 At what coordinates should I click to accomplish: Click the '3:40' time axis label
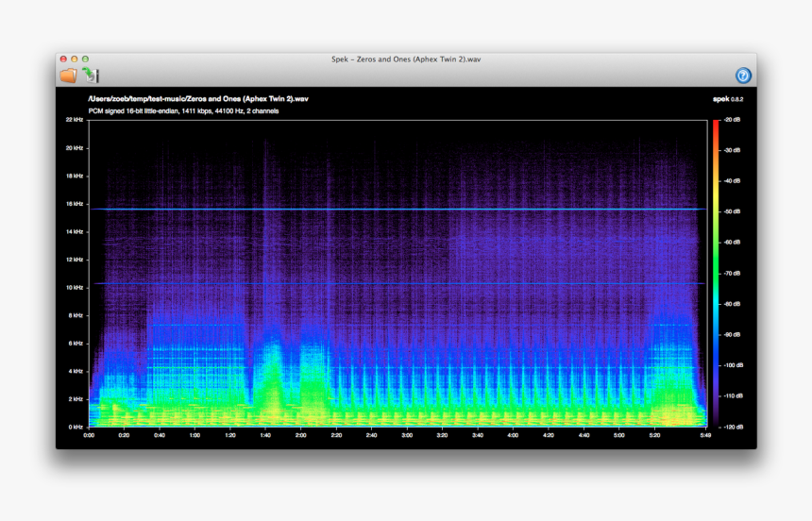[478, 435]
